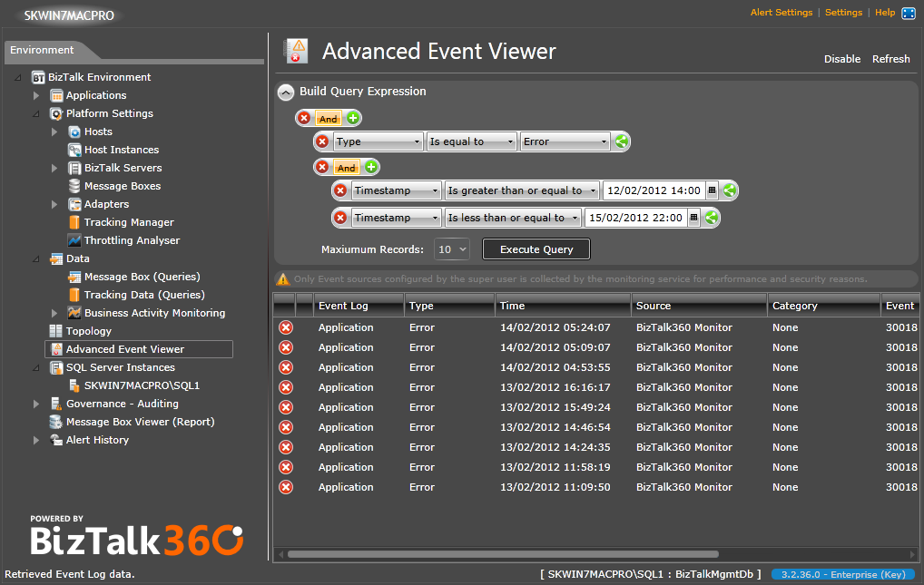
Task: Delete the nested And group
Action: click(x=322, y=168)
